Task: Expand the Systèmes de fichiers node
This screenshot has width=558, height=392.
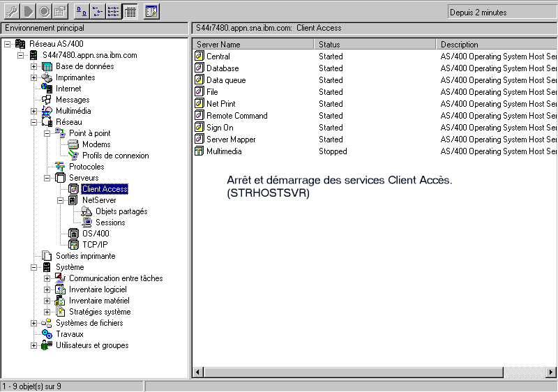Action: coord(33,323)
